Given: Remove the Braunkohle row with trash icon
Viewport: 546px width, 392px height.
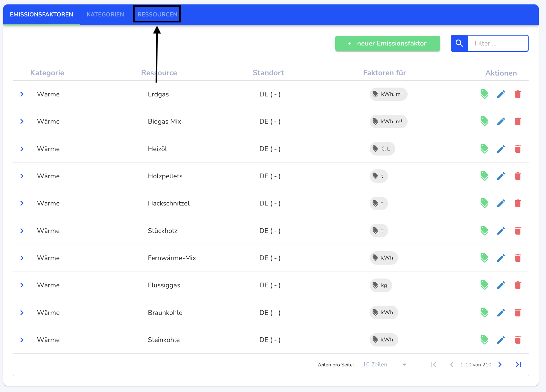Looking at the screenshot, I should [x=518, y=313].
